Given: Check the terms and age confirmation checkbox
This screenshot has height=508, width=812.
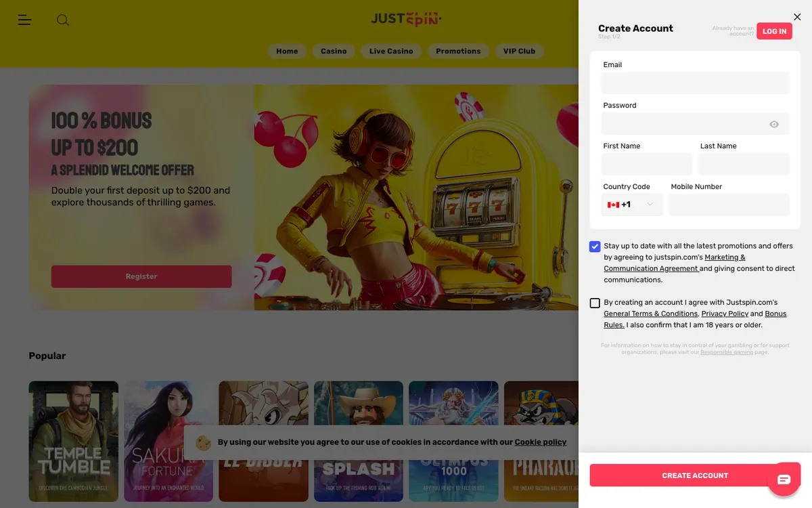Looking at the screenshot, I should [x=595, y=303].
